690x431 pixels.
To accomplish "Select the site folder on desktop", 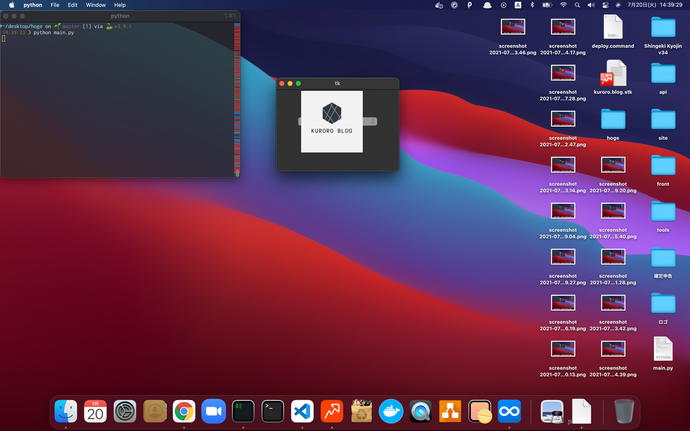I will pos(663,124).
